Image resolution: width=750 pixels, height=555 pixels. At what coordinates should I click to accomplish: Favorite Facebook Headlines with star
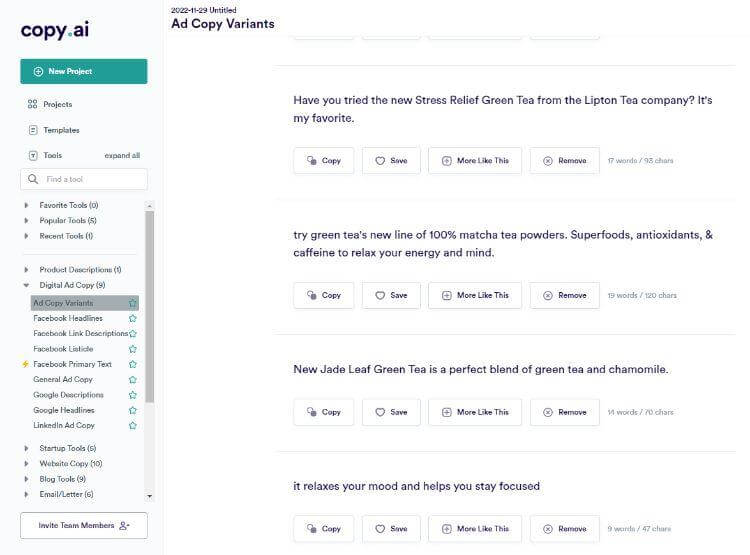coord(133,318)
